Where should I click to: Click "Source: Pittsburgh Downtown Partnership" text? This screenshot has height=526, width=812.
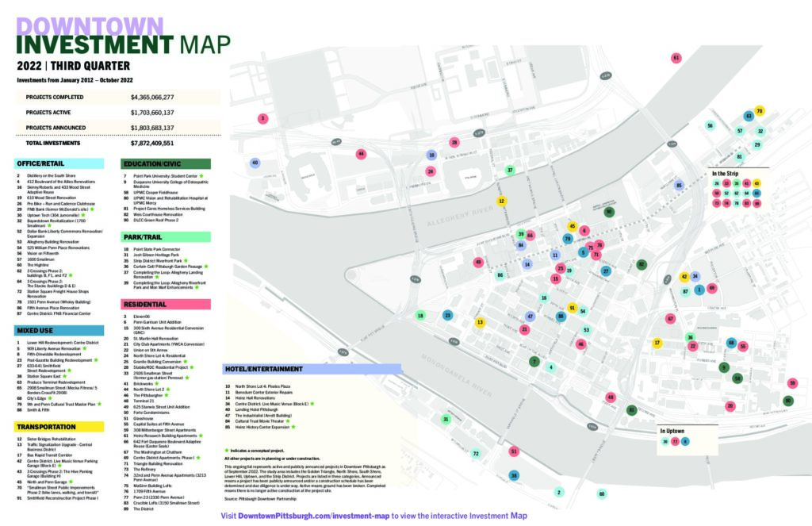tap(260, 498)
